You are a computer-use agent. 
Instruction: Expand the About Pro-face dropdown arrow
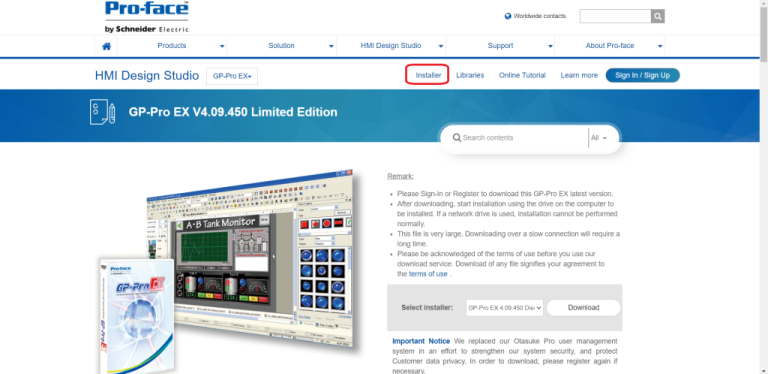click(x=660, y=47)
